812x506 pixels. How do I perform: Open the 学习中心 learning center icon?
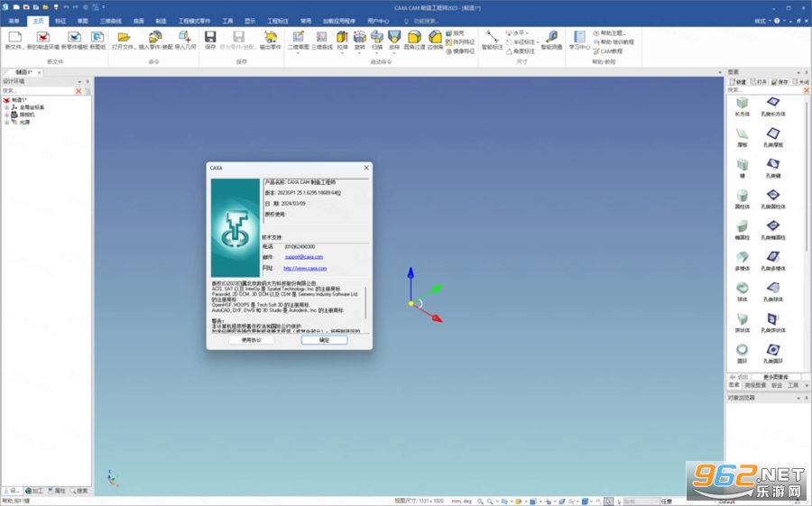[x=579, y=37]
